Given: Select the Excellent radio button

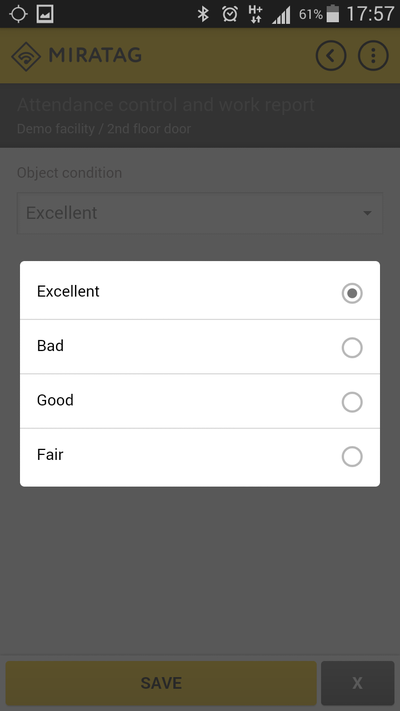Looking at the screenshot, I should pyautogui.click(x=352, y=293).
